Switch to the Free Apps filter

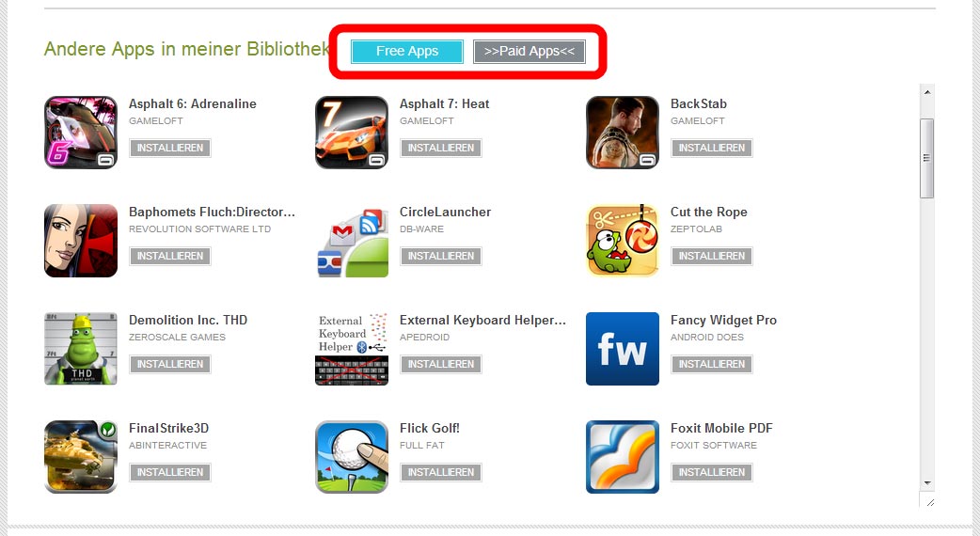[x=407, y=51]
